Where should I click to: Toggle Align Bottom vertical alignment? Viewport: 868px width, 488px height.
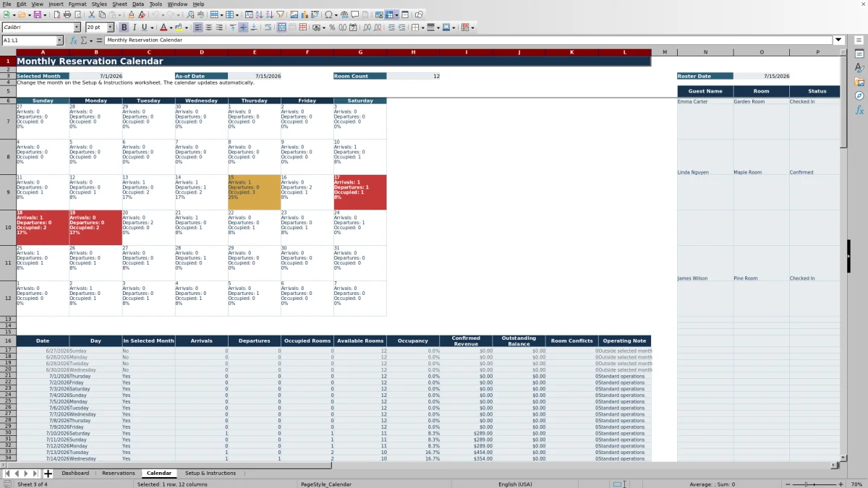[x=254, y=27]
